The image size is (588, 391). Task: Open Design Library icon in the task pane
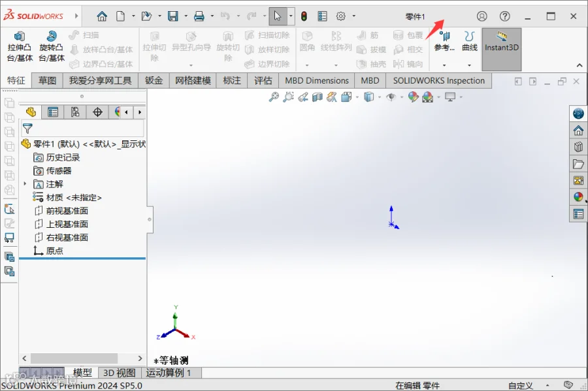(x=578, y=147)
